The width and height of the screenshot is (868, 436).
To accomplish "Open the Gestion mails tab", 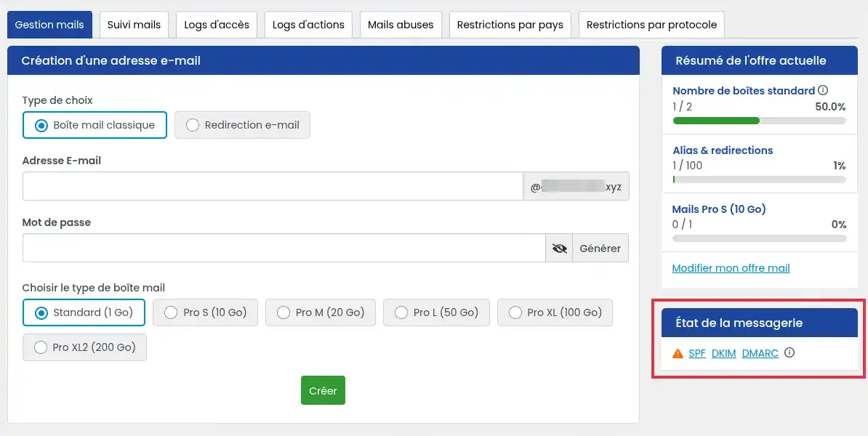I will [49, 25].
